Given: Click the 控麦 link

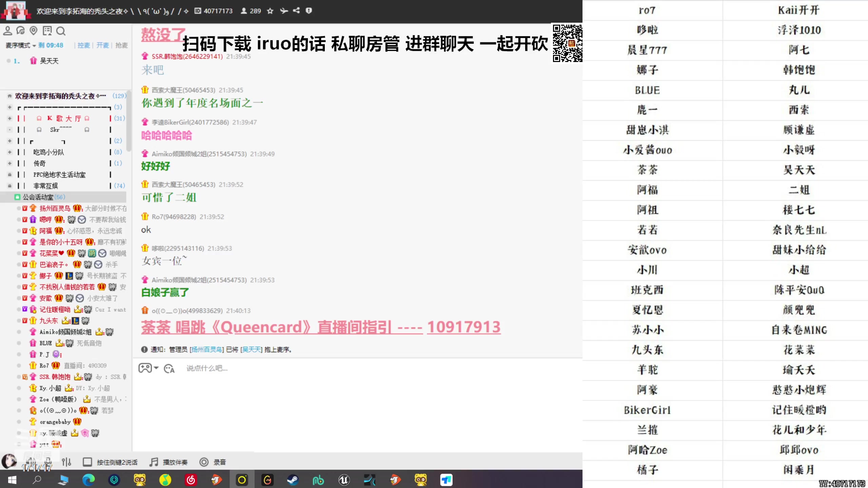Looking at the screenshot, I should (x=83, y=45).
